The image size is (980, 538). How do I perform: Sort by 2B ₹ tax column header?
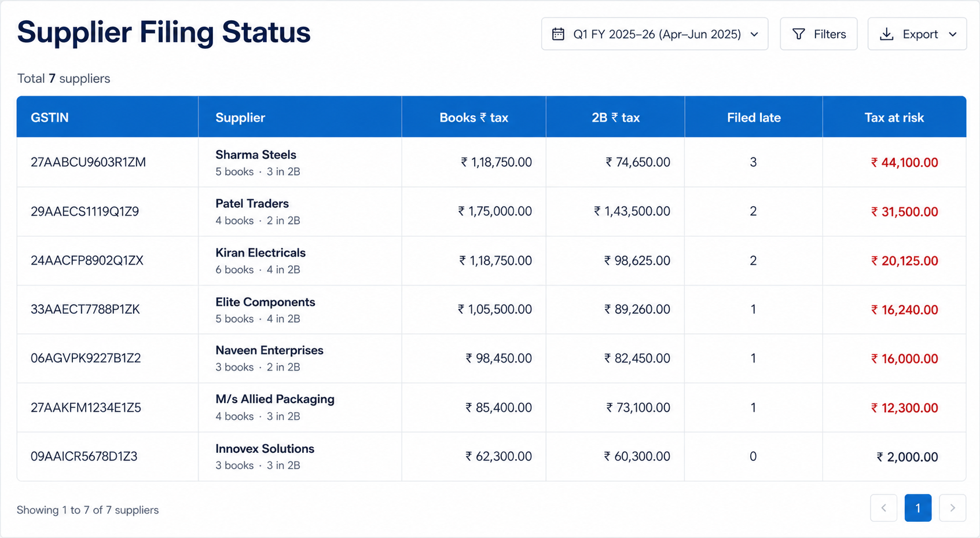click(x=615, y=118)
